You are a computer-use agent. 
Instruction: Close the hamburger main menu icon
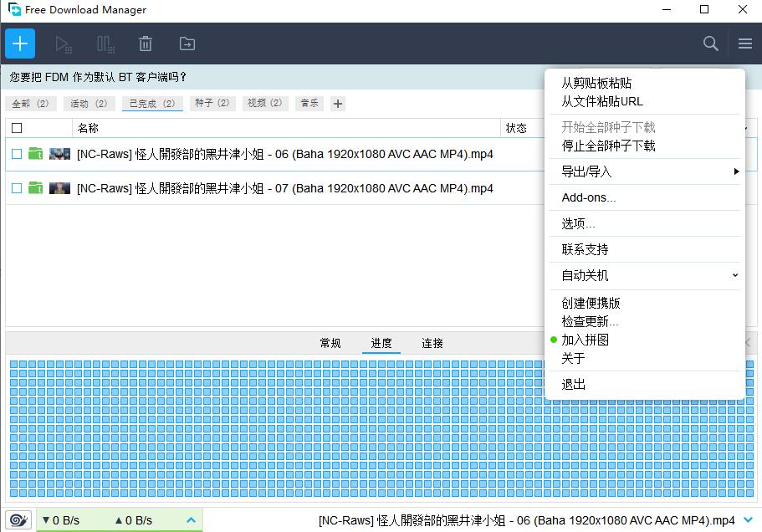coord(744,43)
